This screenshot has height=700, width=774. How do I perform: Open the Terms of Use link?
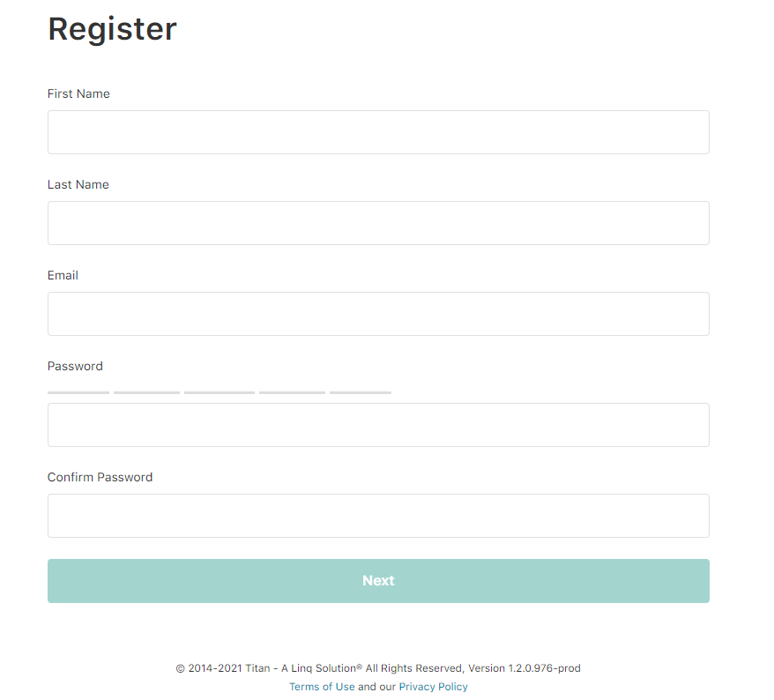click(x=322, y=687)
